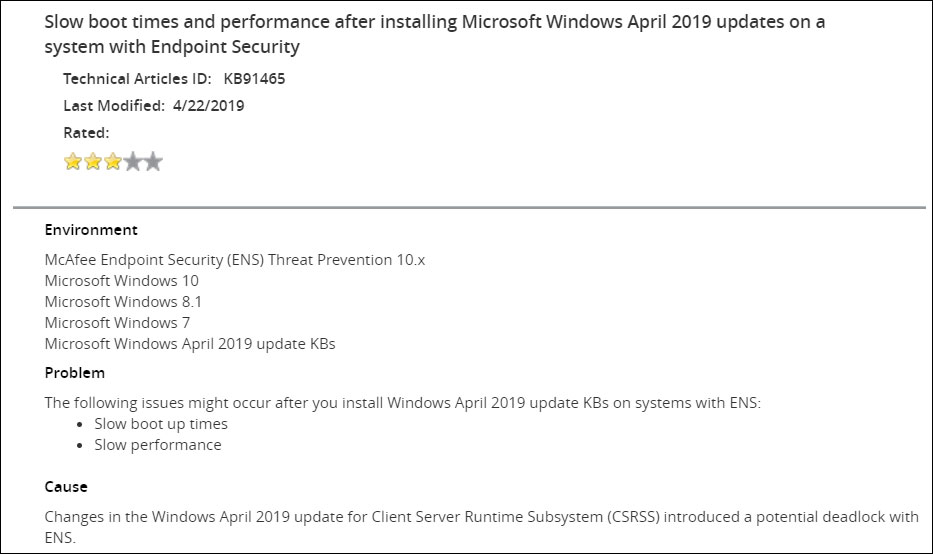Click the article title heading
Screen dimensions: 933x554
pos(434,34)
